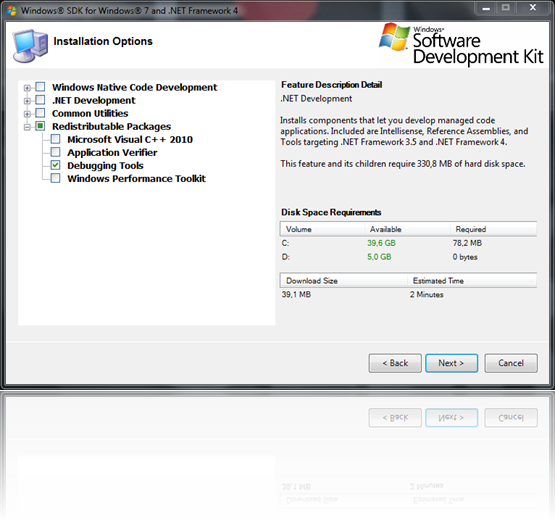Minimize the SDK setup window

coord(486,8)
